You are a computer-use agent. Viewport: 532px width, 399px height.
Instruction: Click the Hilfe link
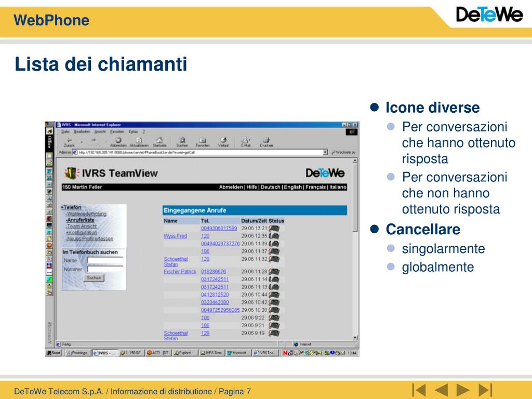[x=252, y=187]
